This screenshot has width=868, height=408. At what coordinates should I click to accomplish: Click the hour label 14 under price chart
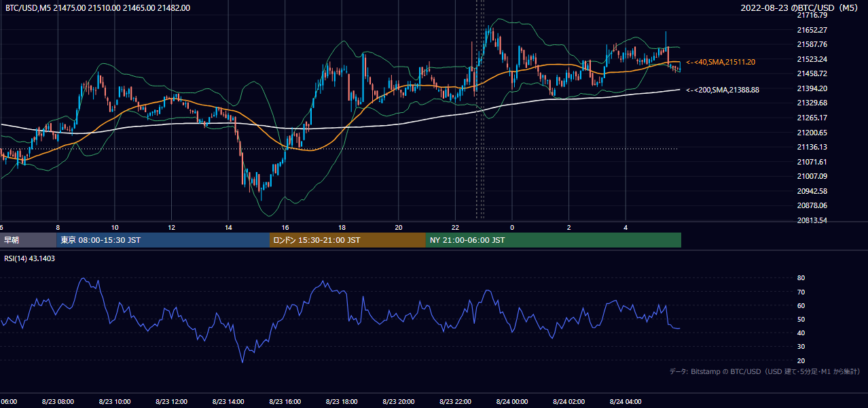pyautogui.click(x=228, y=228)
